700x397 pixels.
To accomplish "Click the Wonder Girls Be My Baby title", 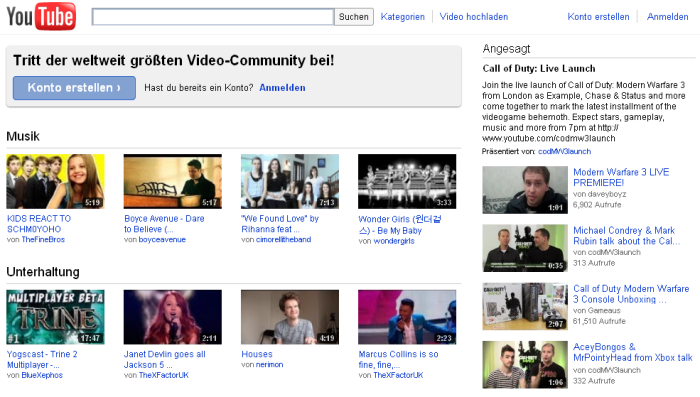I will 400,225.
